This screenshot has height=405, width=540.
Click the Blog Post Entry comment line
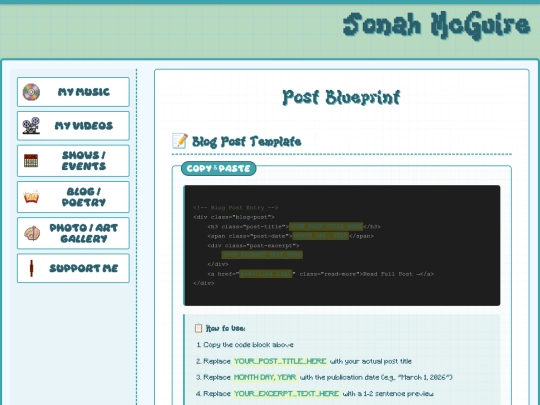(236, 208)
